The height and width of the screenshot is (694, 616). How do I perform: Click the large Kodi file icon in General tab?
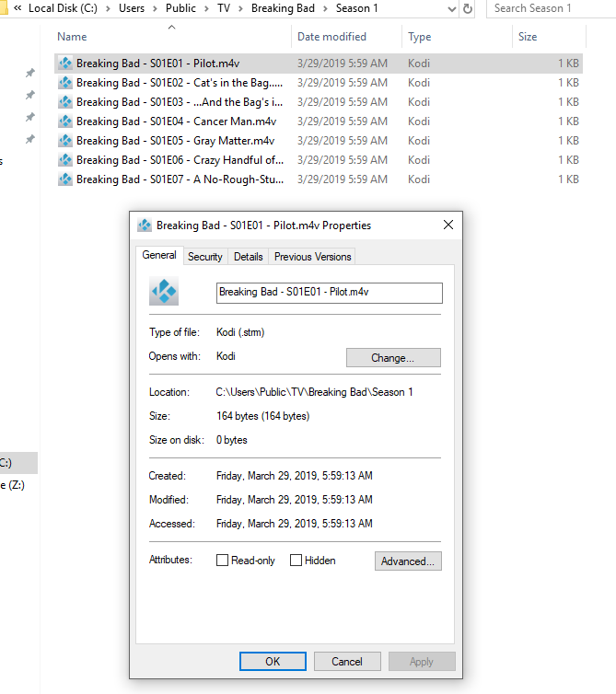[164, 291]
